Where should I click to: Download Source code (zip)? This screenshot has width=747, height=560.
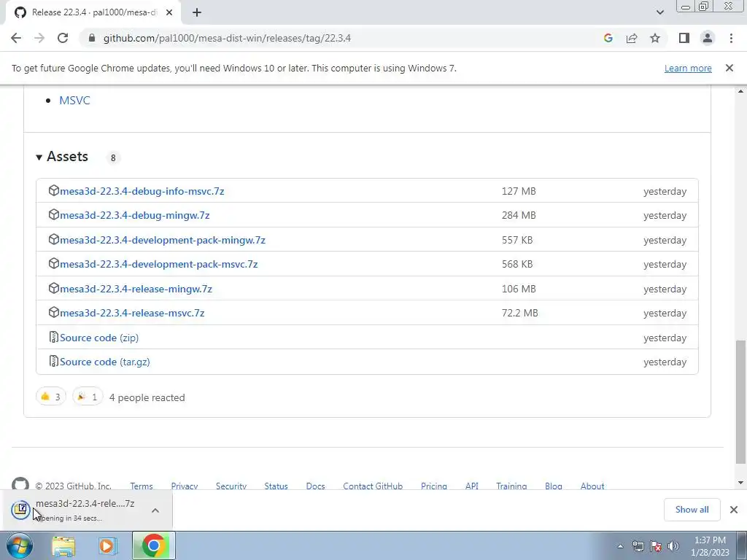(x=99, y=338)
